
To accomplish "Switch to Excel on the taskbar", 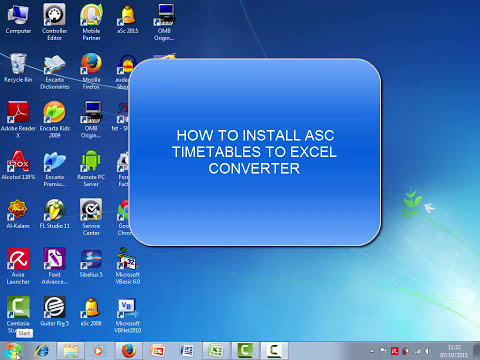I will pyautogui.click(x=216, y=351).
